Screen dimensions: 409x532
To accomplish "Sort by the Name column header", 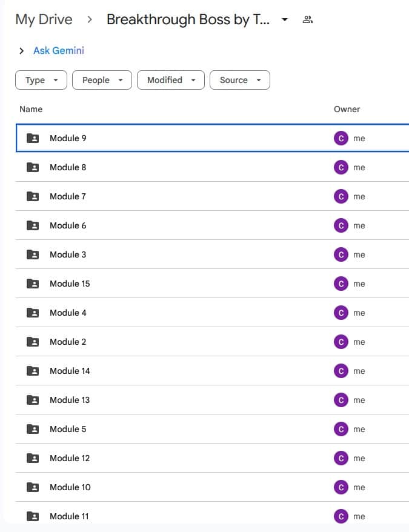I will (31, 109).
